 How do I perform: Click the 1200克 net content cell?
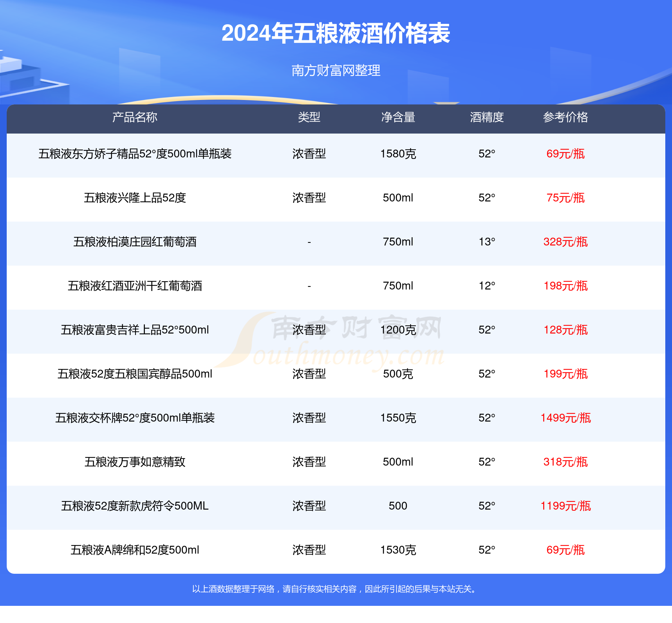tap(398, 330)
